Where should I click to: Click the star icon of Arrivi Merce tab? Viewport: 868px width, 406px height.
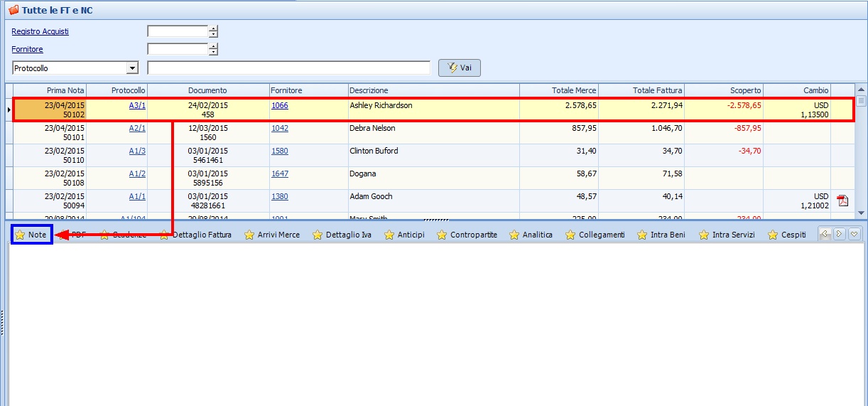[249, 235]
